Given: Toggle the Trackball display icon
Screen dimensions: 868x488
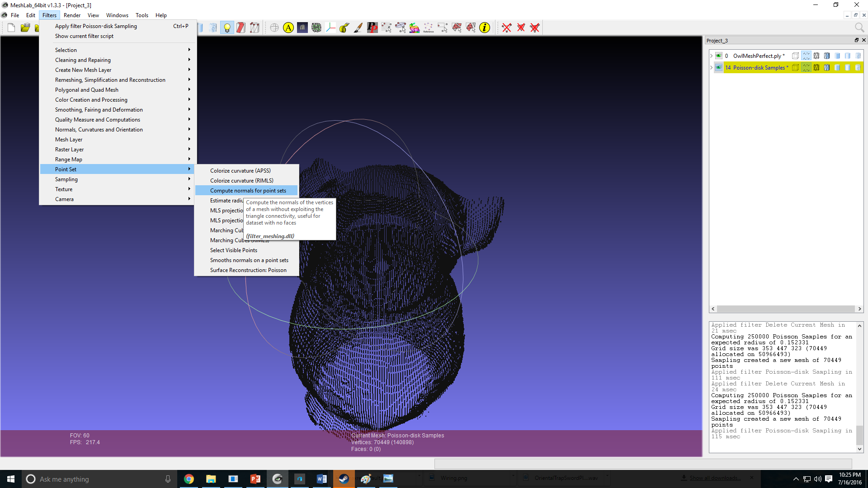Looking at the screenshot, I should tap(274, 28).
